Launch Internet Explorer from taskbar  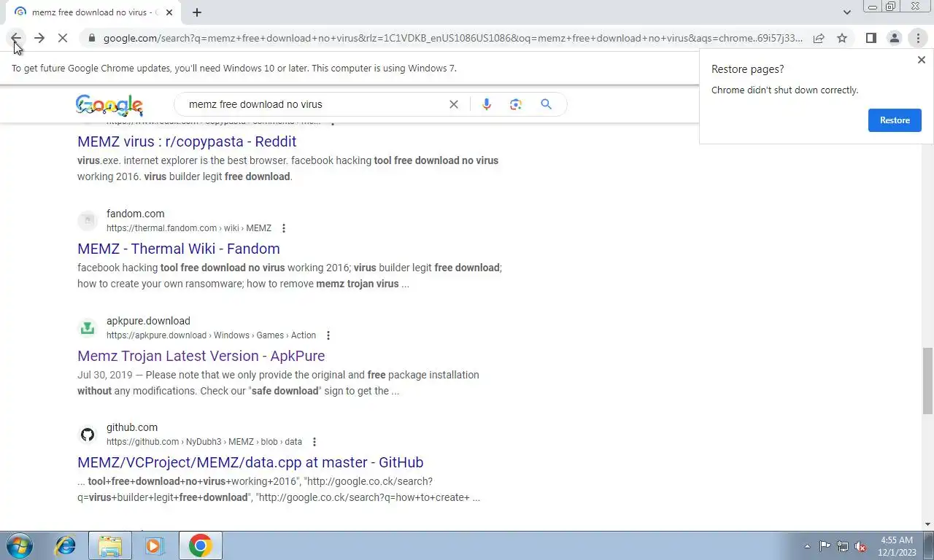[x=66, y=545]
